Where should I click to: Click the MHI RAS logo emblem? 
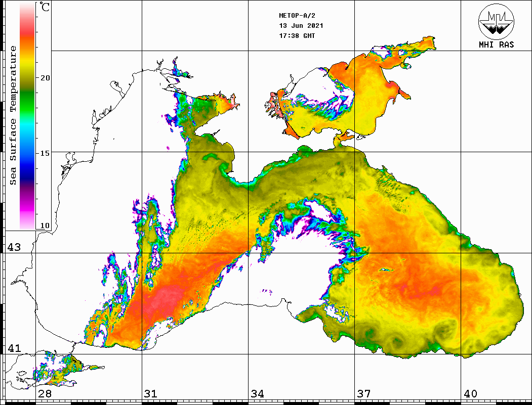coord(496,21)
